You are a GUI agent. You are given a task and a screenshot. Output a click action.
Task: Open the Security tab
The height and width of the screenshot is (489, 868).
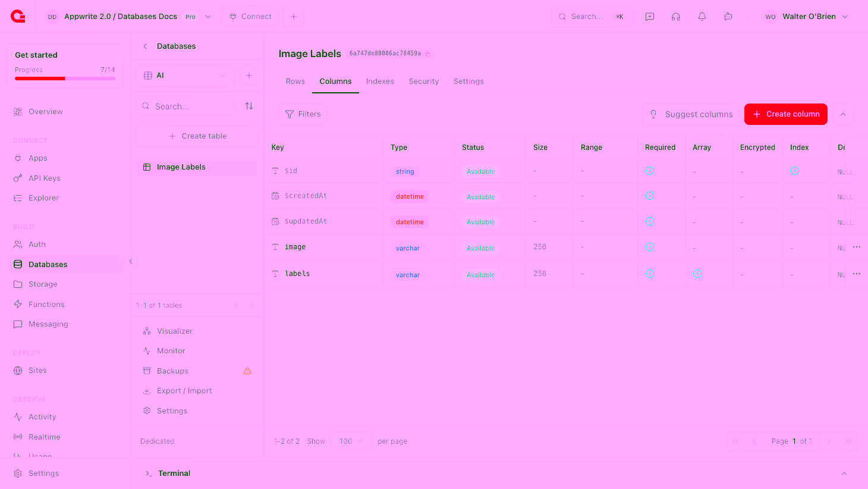click(x=424, y=81)
